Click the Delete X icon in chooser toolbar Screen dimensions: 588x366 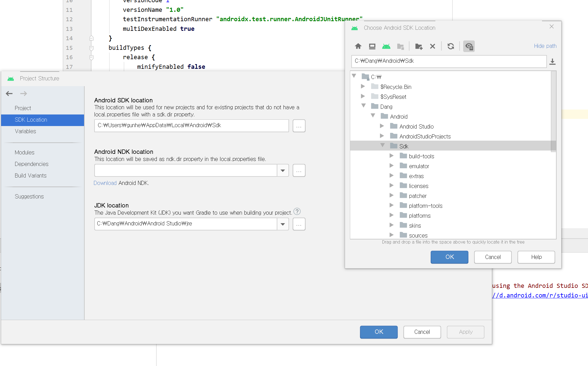[x=432, y=46]
